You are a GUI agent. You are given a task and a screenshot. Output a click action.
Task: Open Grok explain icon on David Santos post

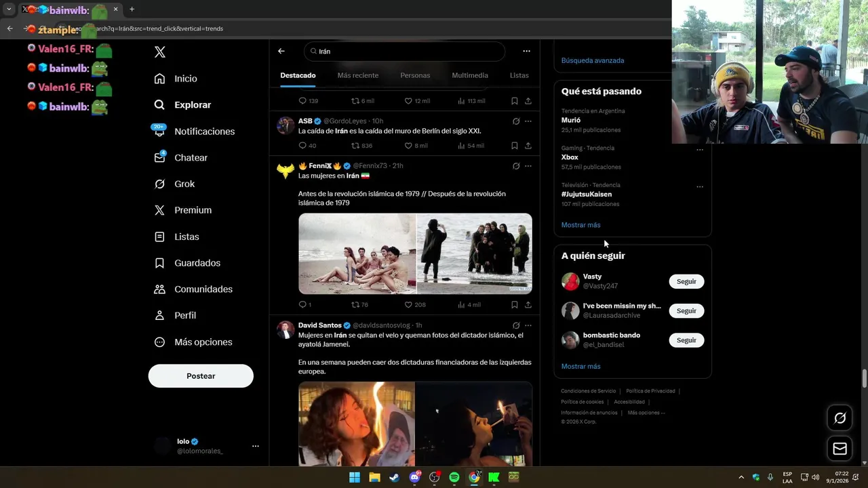516,325
